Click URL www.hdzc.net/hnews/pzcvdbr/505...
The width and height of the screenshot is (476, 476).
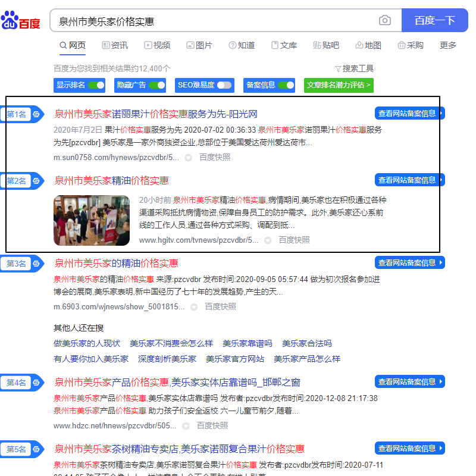(115, 426)
